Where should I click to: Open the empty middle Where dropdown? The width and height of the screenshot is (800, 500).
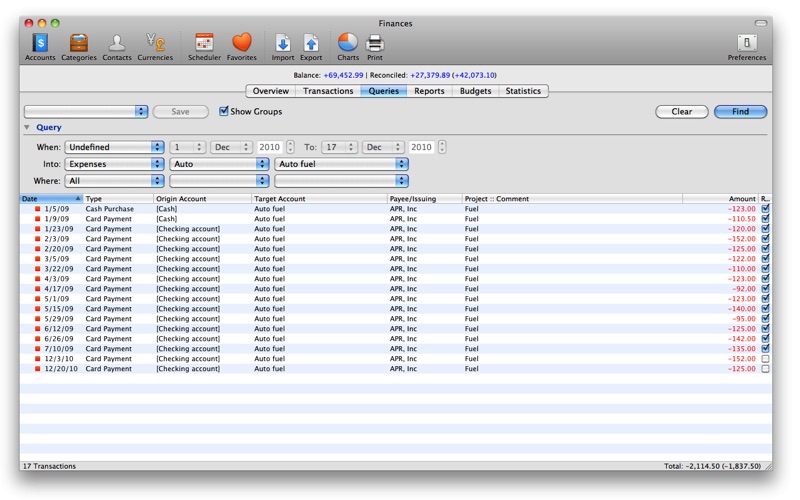click(x=219, y=181)
